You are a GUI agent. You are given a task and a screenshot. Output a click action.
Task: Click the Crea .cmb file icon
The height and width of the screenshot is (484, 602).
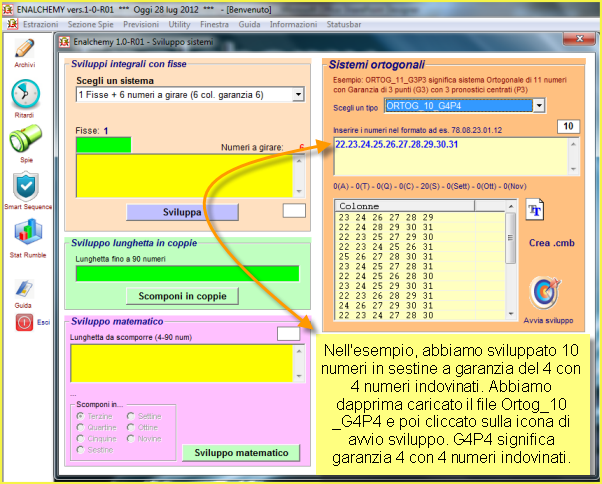click(x=535, y=212)
